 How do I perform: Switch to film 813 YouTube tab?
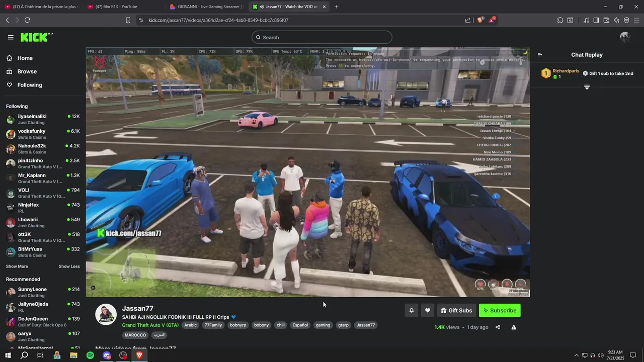[x=123, y=7]
